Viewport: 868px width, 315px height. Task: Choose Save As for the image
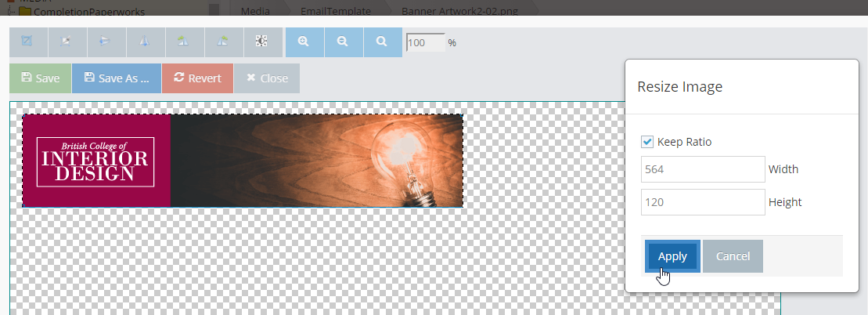tap(117, 78)
